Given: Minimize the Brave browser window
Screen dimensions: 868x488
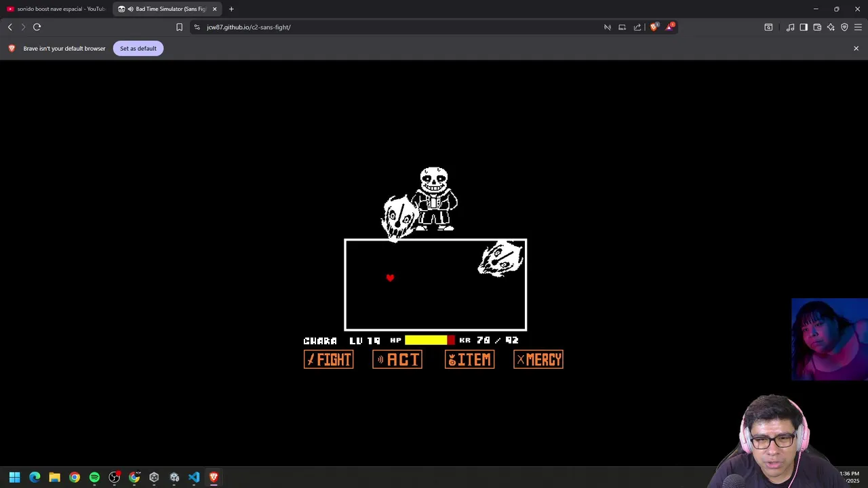Looking at the screenshot, I should pyautogui.click(x=816, y=9).
